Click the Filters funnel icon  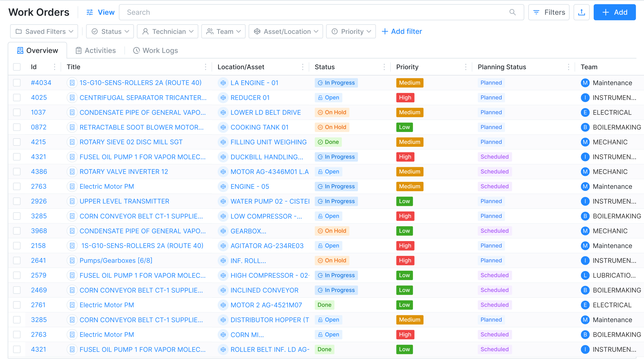click(x=537, y=12)
